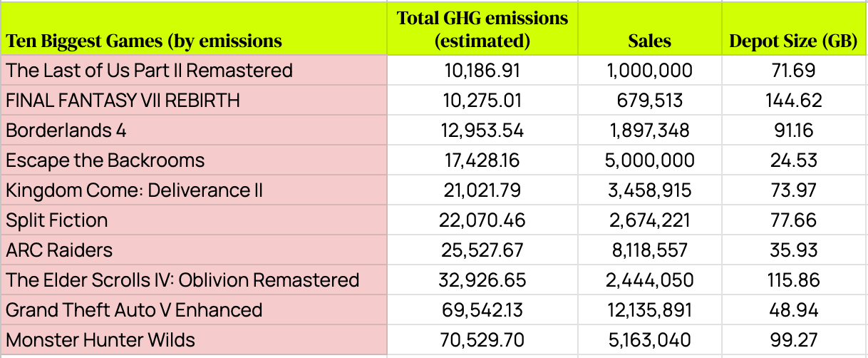The width and height of the screenshot is (868, 358).
Task: Select the Escape the Backrooms cell
Action: pyautogui.click(x=105, y=160)
